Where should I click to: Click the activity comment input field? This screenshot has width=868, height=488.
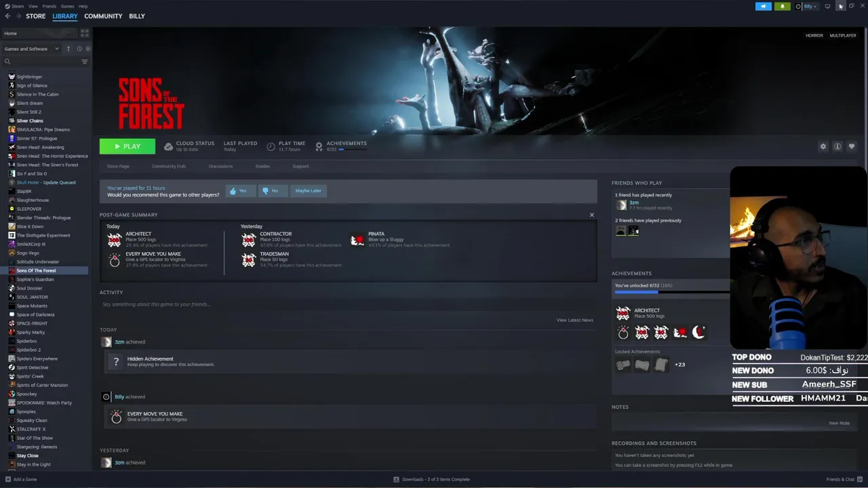coord(347,304)
